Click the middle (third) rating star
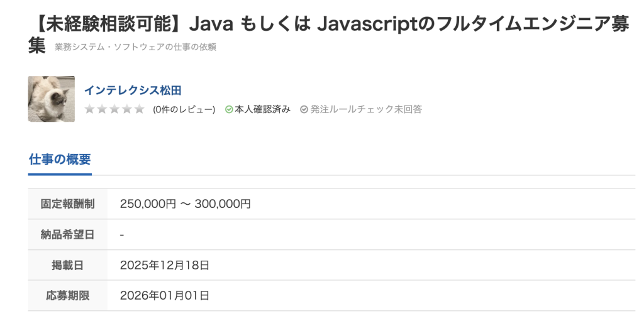 coord(114,109)
